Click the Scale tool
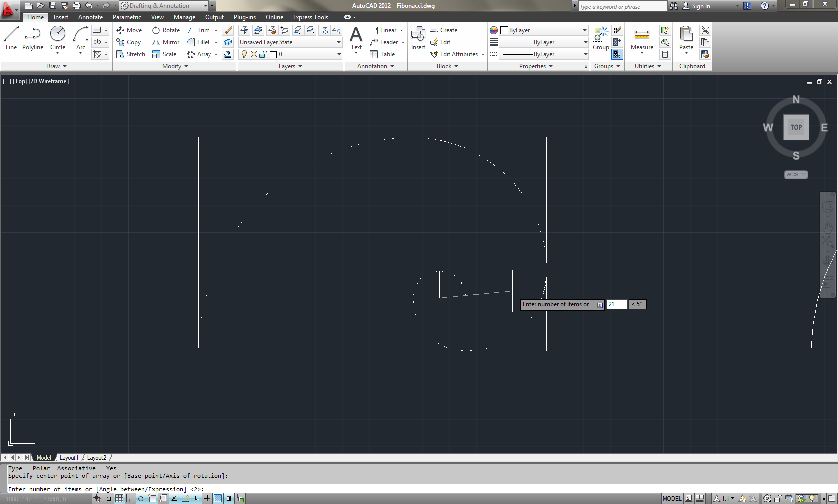838x504 pixels. 164,54
